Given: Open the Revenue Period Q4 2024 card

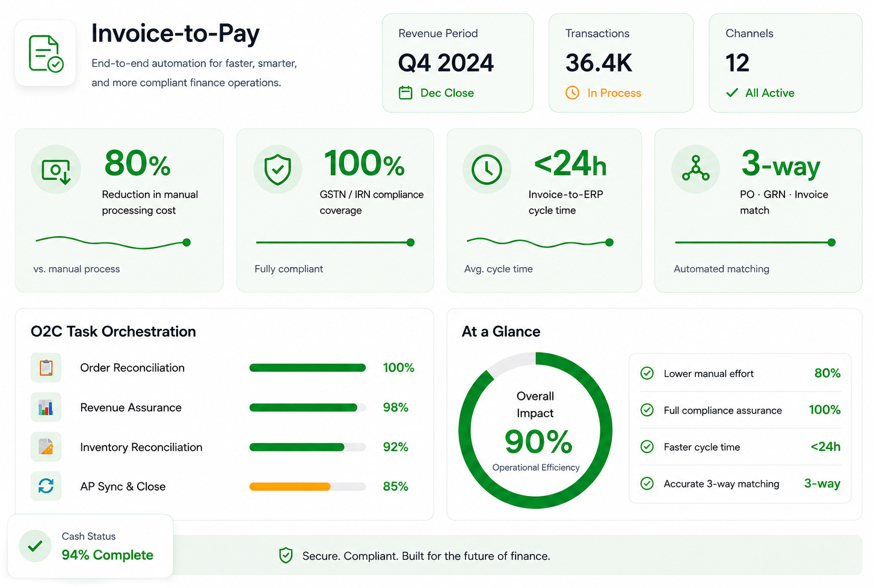Looking at the screenshot, I should coord(458,63).
